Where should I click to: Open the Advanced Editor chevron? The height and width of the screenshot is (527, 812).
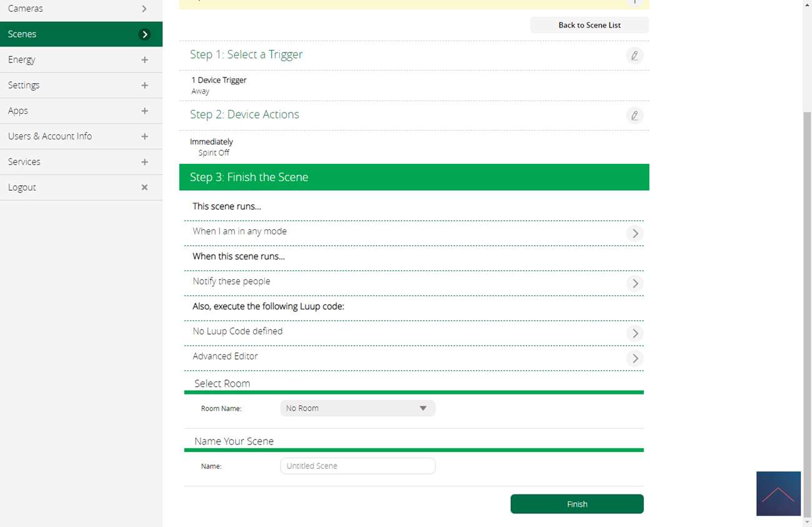(x=635, y=358)
